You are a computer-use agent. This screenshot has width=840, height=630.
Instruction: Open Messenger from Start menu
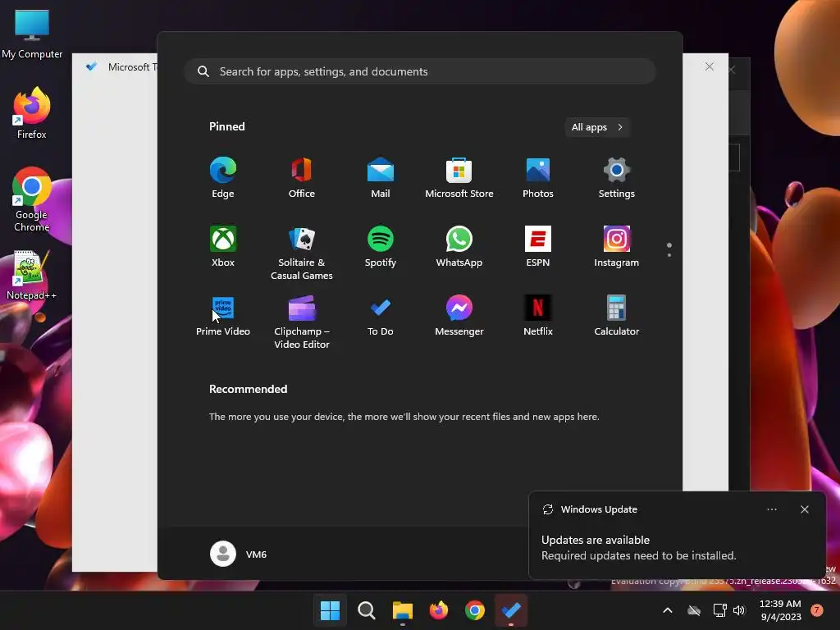click(x=459, y=316)
